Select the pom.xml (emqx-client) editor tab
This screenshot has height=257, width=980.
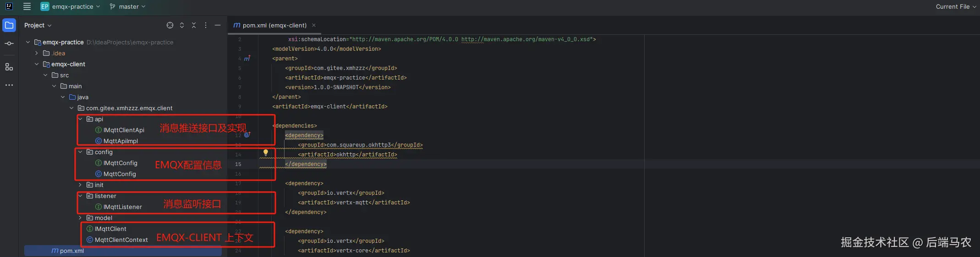270,25
